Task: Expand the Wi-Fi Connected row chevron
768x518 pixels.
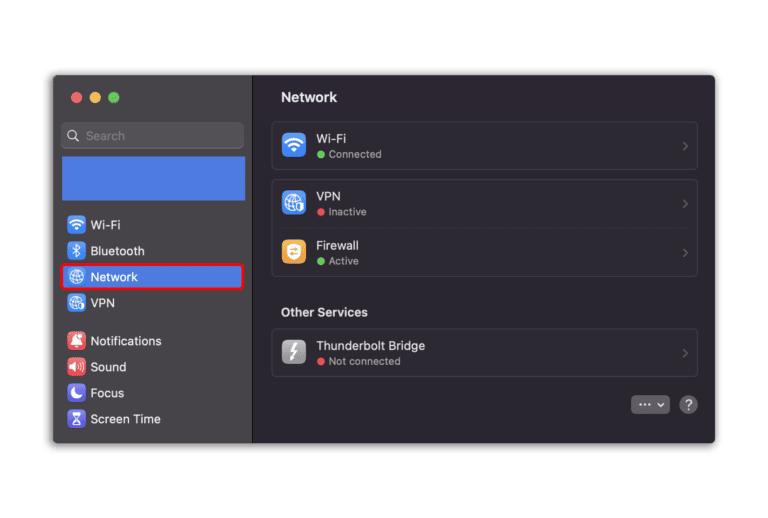Action: point(685,146)
